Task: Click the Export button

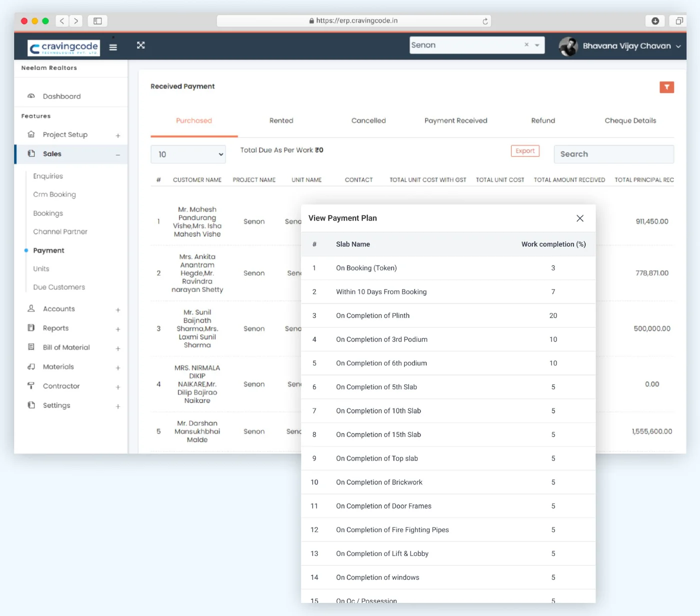Action: [525, 151]
